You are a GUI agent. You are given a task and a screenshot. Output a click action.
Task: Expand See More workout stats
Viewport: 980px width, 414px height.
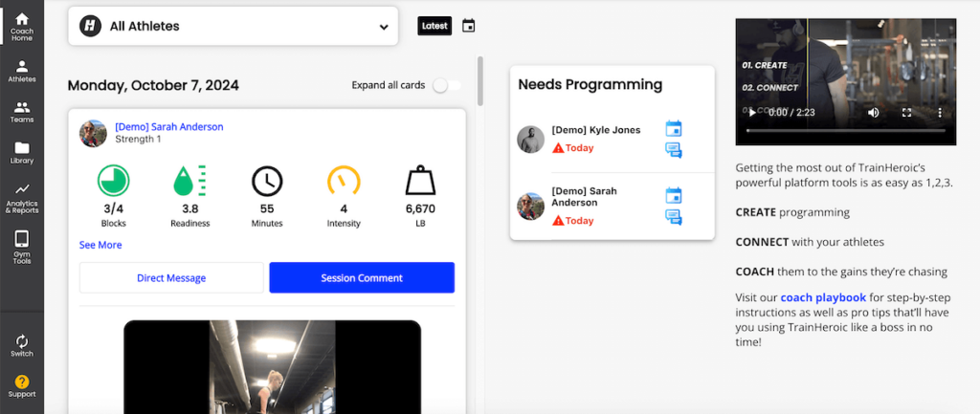click(x=100, y=245)
